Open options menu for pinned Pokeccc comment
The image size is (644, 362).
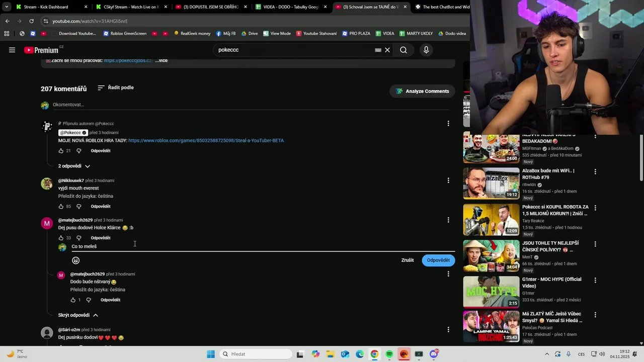coord(448,123)
